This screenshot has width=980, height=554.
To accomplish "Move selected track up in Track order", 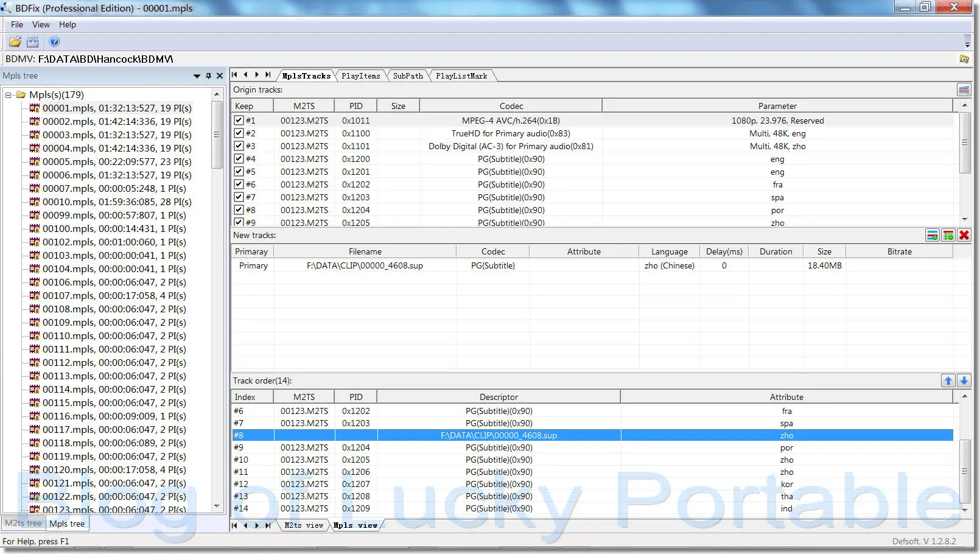I will tap(948, 381).
